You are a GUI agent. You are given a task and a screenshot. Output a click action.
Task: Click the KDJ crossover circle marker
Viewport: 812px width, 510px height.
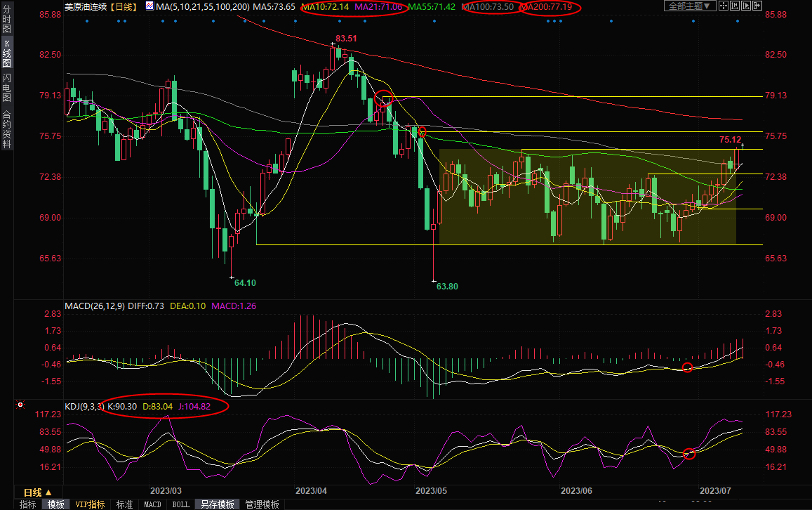689,454
